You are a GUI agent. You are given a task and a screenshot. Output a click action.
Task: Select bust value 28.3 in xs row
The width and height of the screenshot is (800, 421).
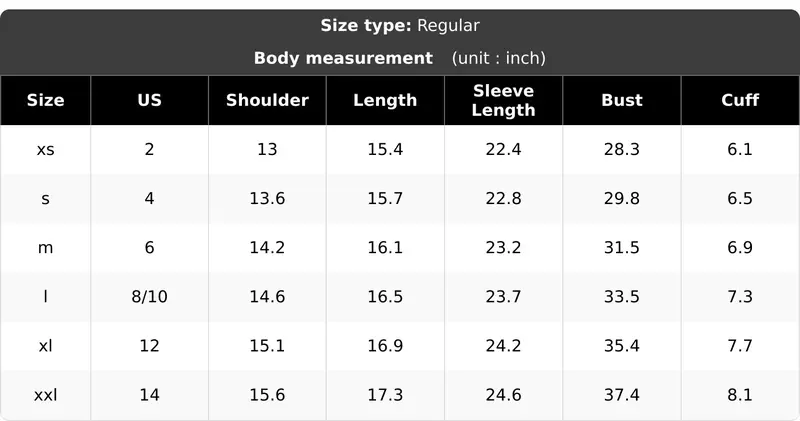click(x=621, y=150)
